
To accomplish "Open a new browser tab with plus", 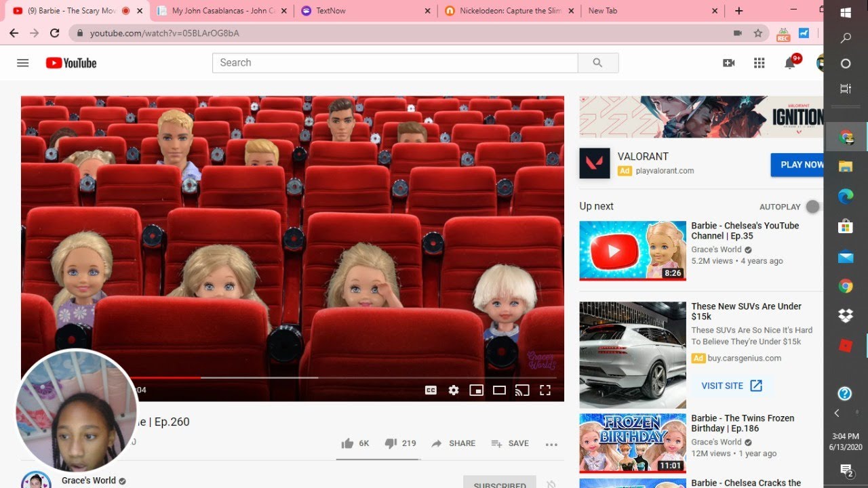I will pyautogui.click(x=738, y=11).
